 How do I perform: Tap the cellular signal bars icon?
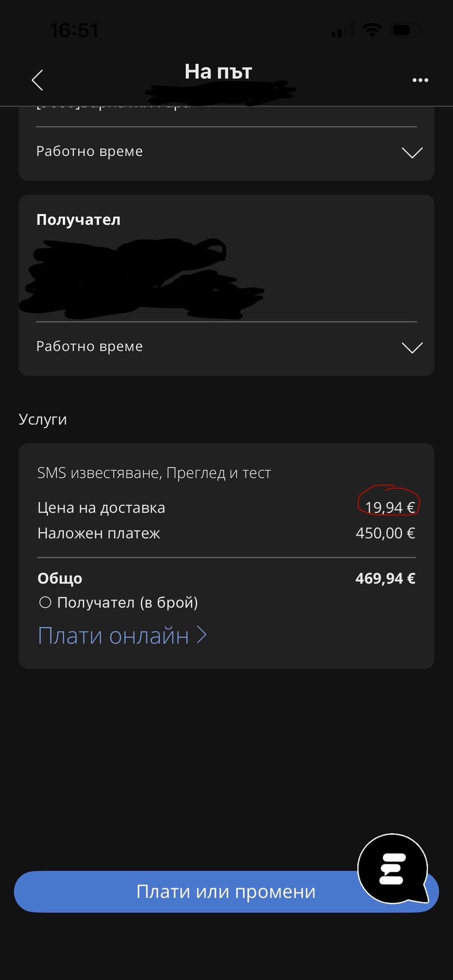(342, 31)
